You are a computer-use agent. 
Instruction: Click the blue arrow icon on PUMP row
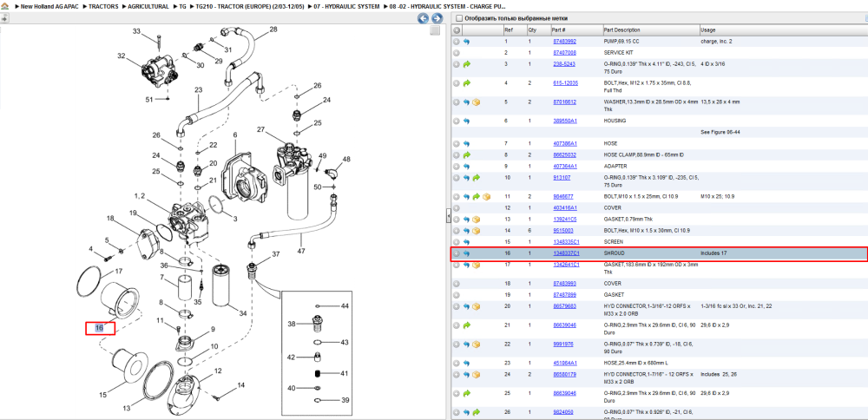coord(466,42)
